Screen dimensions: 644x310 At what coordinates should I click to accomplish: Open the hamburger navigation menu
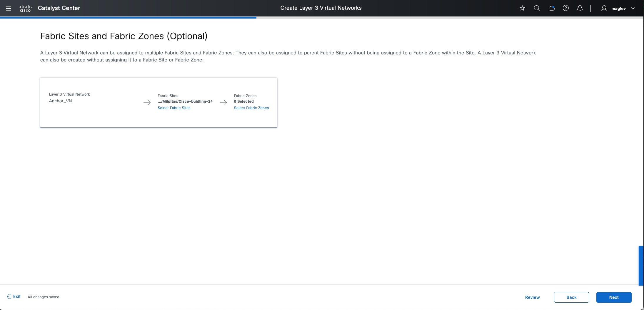coord(9,8)
